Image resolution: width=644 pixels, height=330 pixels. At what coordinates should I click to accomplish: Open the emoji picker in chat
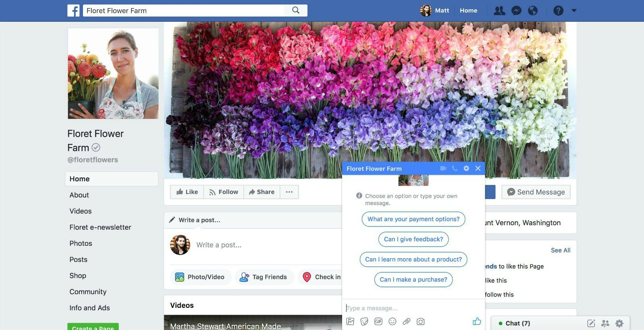pyautogui.click(x=392, y=322)
